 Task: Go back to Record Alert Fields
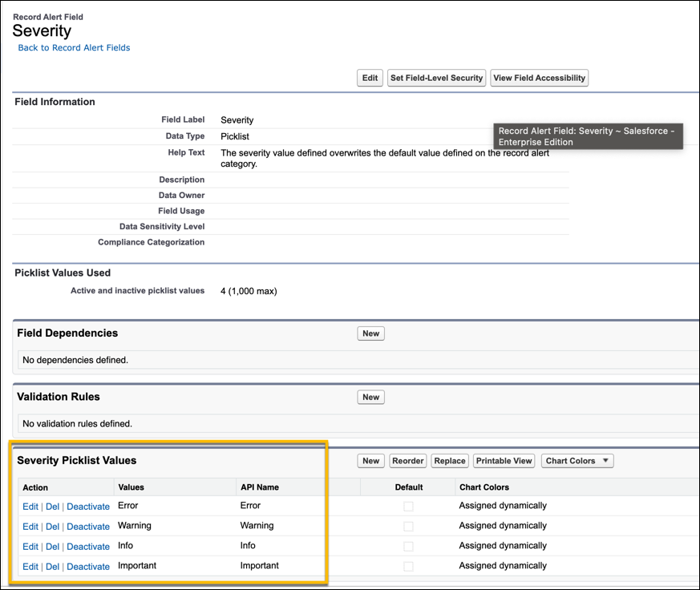point(74,48)
